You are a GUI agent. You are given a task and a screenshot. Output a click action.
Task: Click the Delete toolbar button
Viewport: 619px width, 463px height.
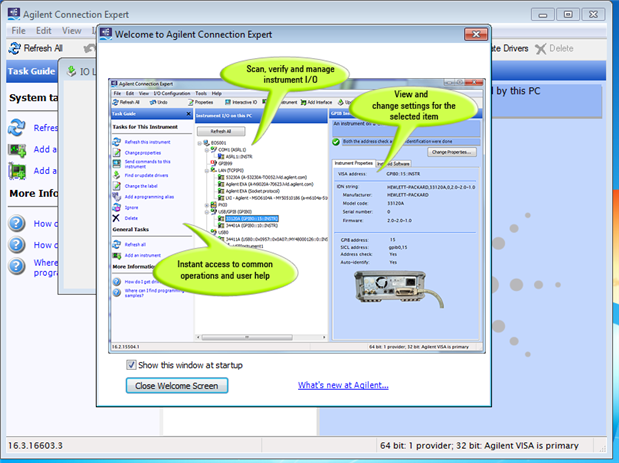[x=554, y=49]
